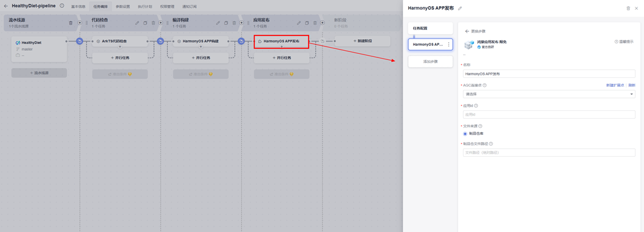
Task: Click the blue trigger circle before HarmonyOS APP构建
Action: (x=161, y=42)
